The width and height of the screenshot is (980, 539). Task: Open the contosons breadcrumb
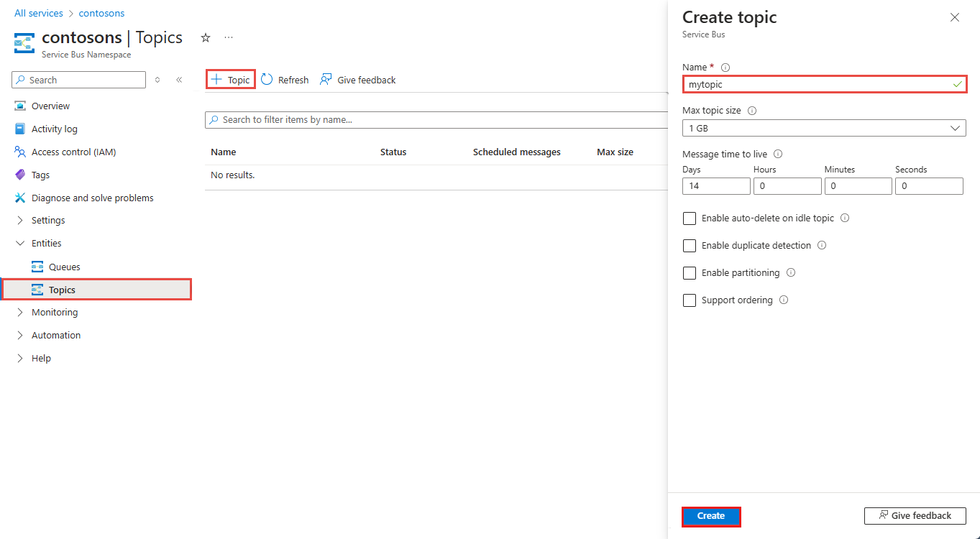coord(101,13)
